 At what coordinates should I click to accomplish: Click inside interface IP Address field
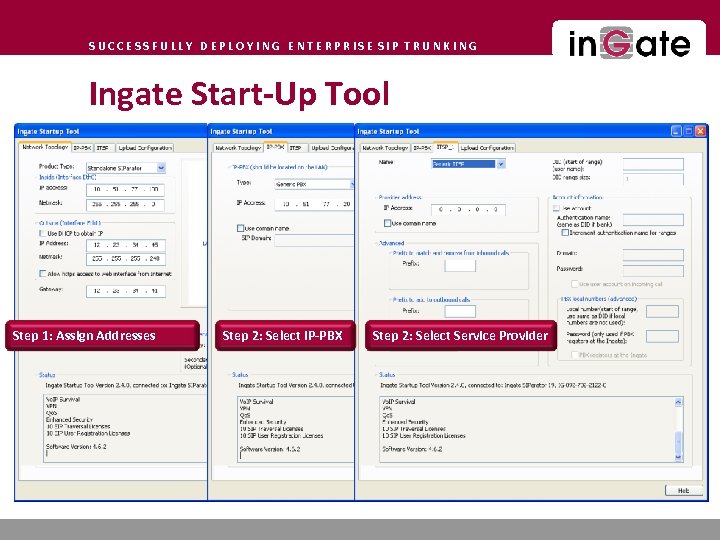click(x=125, y=190)
